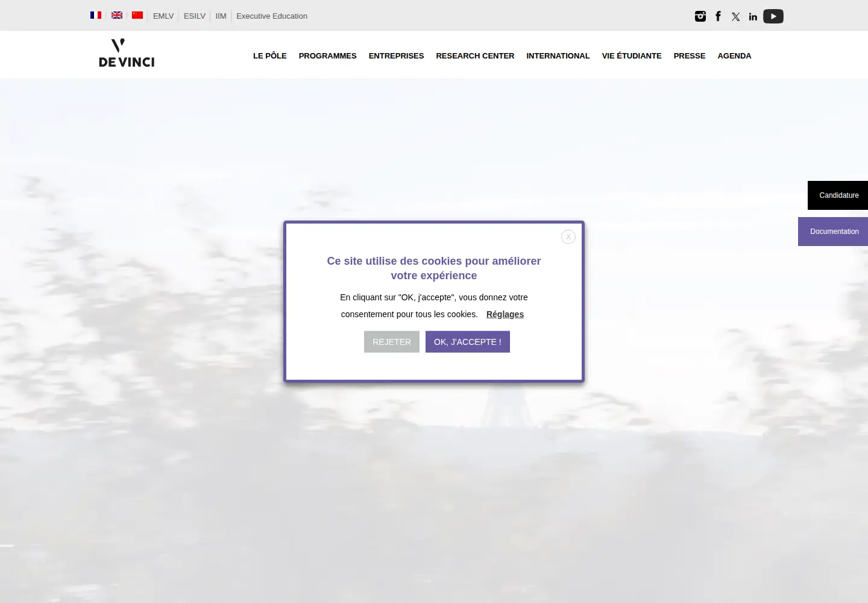Open the EMLV school link
Image resolution: width=868 pixels, height=603 pixels.
coord(163,16)
